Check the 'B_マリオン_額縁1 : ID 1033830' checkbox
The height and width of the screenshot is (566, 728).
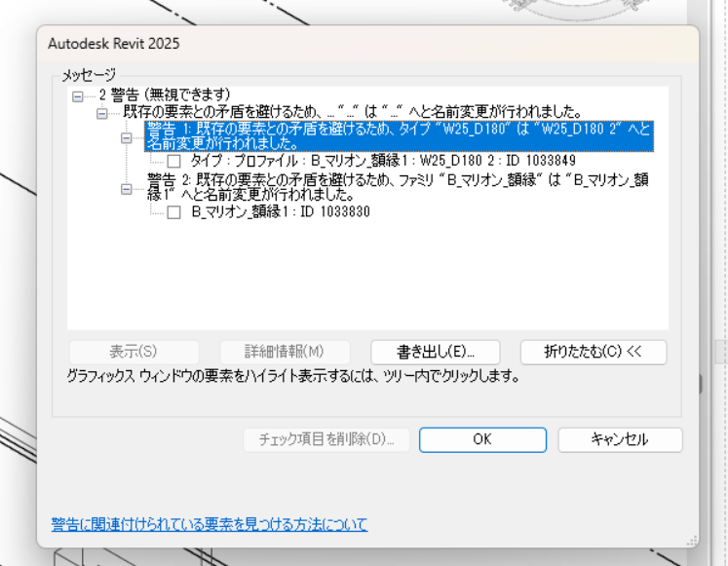(x=173, y=212)
